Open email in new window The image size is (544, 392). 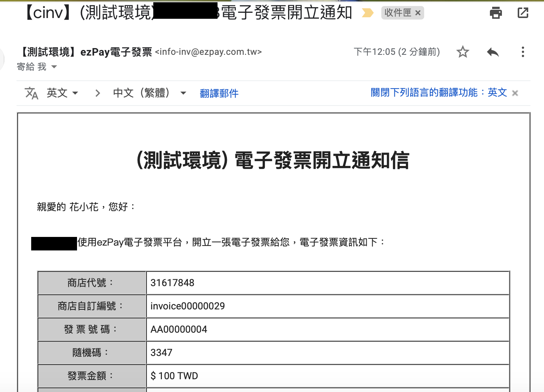pos(523,12)
